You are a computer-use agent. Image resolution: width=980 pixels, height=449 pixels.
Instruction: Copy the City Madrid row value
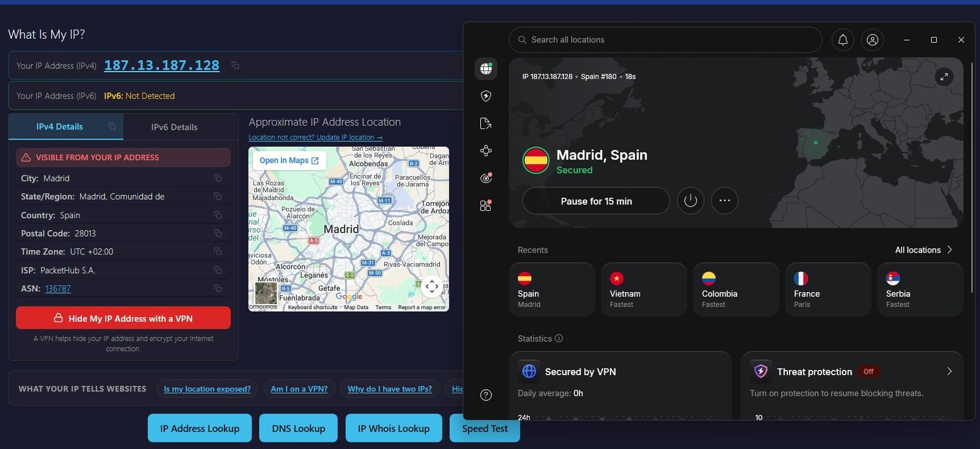tap(218, 178)
